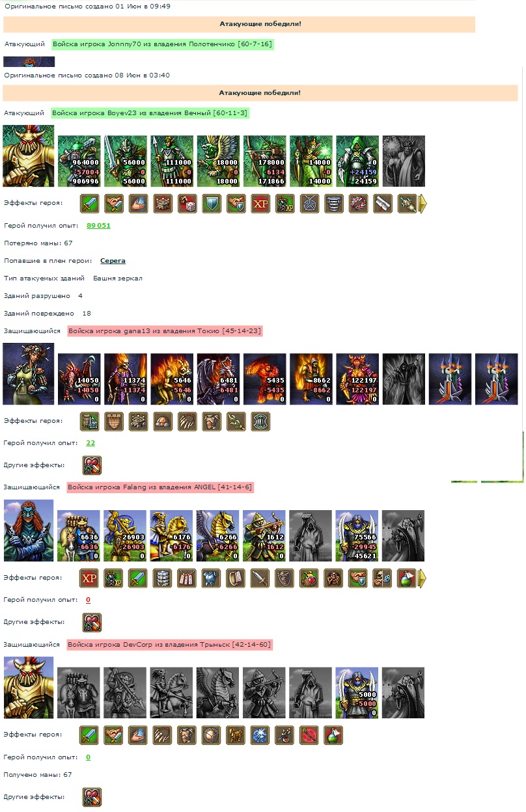Select the blue shield effect icon in the attacker's row
Image resolution: width=526 pixels, height=812 pixels.
(212, 204)
